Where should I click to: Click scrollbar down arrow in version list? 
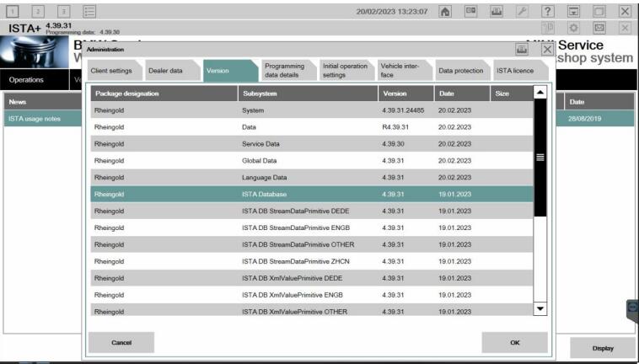(540, 308)
